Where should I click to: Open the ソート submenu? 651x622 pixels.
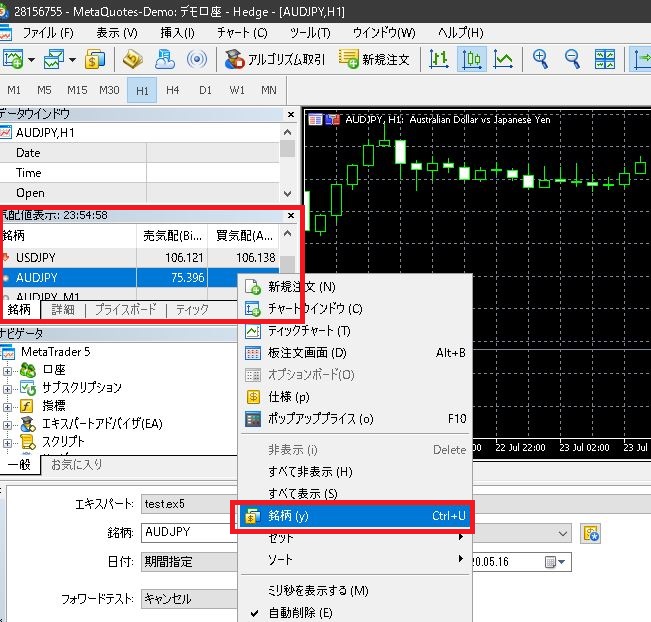(356, 559)
